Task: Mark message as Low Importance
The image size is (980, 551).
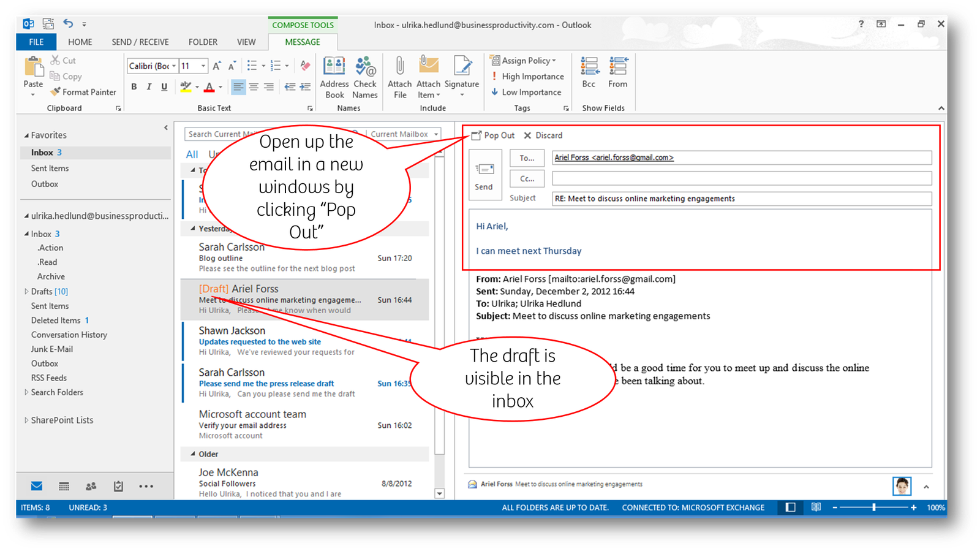Action: coord(526,92)
